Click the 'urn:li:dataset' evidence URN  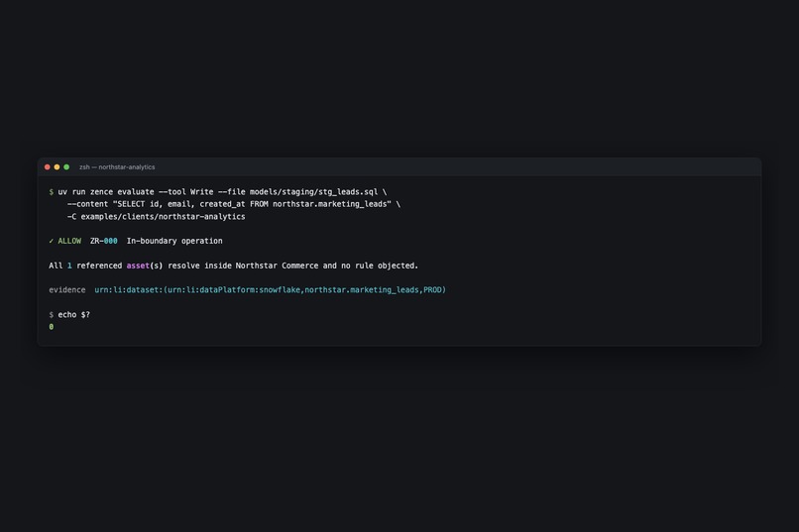tap(270, 290)
